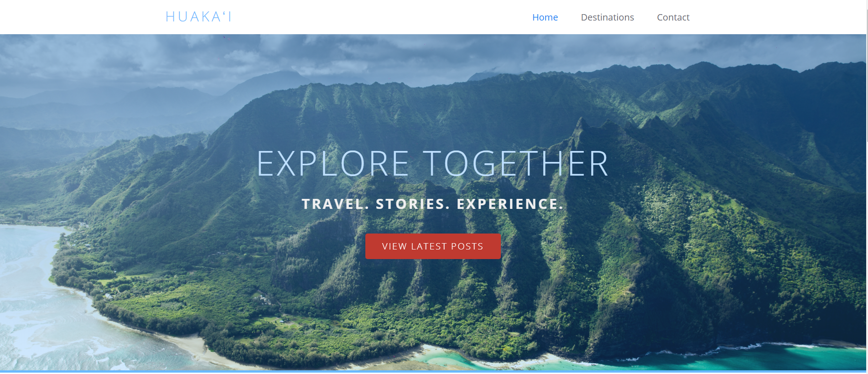Click the blank header space beside the logo
The height and width of the screenshot is (374, 868).
[x=365, y=17]
